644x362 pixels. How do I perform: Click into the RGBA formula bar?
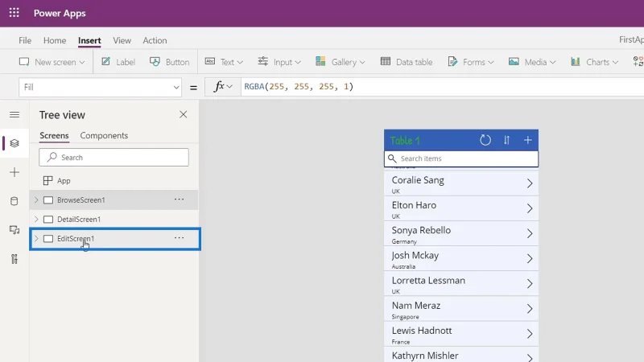(x=442, y=87)
